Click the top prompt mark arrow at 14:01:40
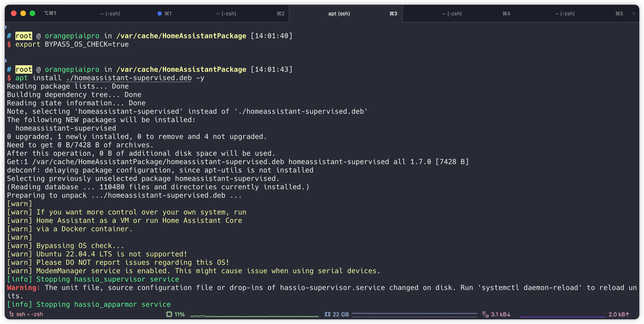Screen dimensions: 644x324 point(6,27)
